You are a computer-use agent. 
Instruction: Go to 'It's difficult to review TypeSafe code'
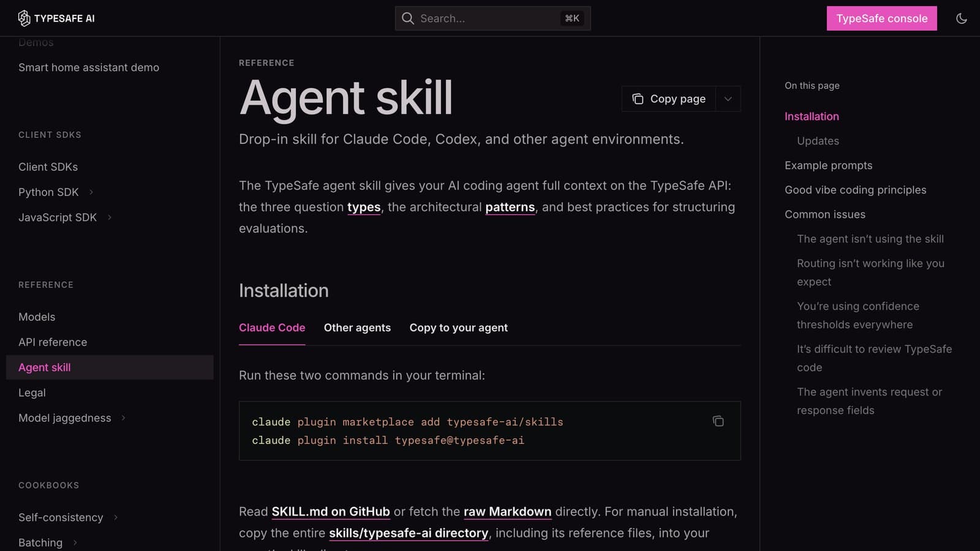coord(874,358)
